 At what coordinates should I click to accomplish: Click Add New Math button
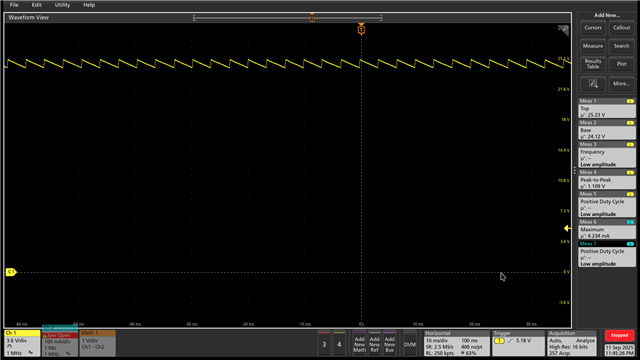359,344
